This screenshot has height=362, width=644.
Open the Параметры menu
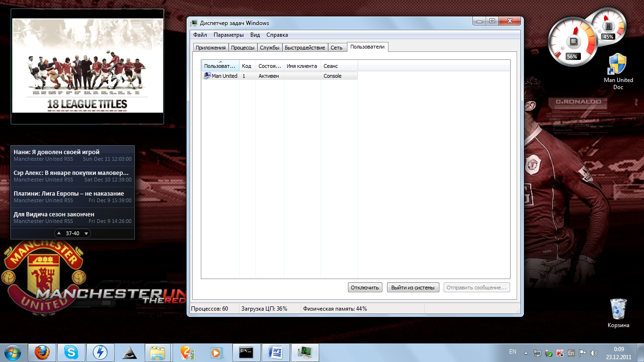228,35
